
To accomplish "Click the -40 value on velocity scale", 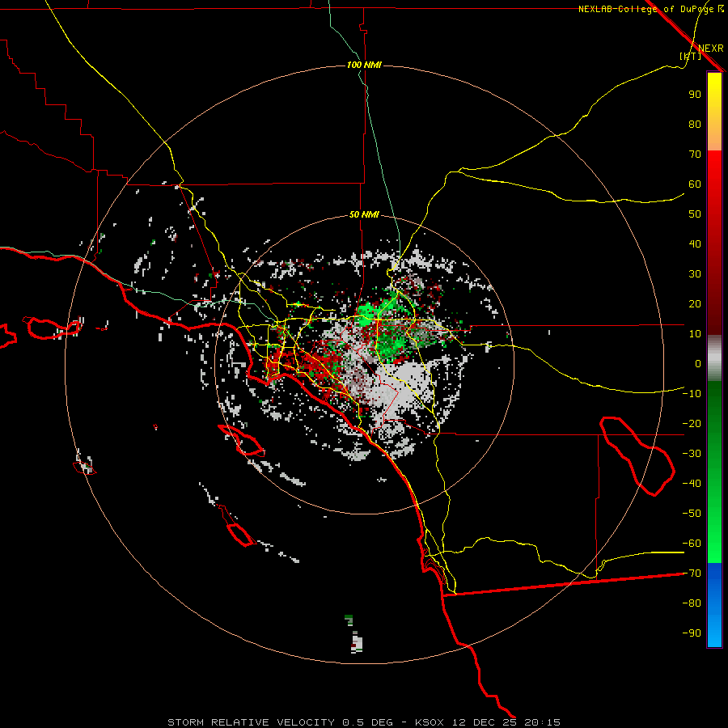I will pyautogui.click(x=692, y=484).
